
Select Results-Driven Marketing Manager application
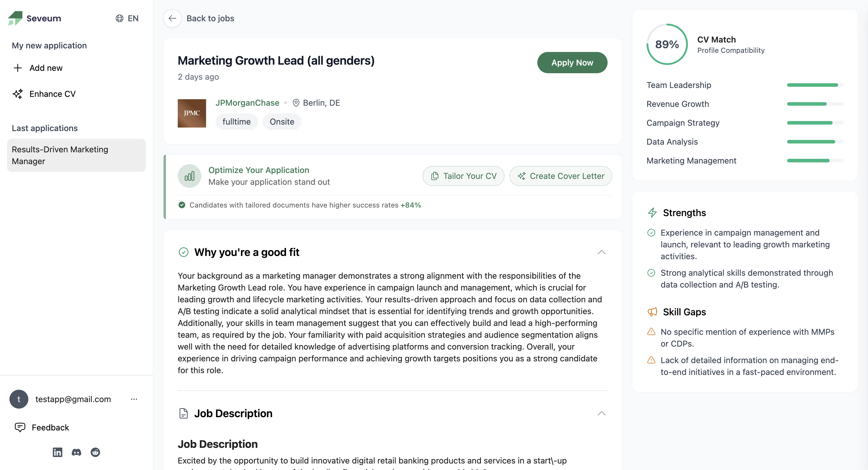tap(76, 155)
